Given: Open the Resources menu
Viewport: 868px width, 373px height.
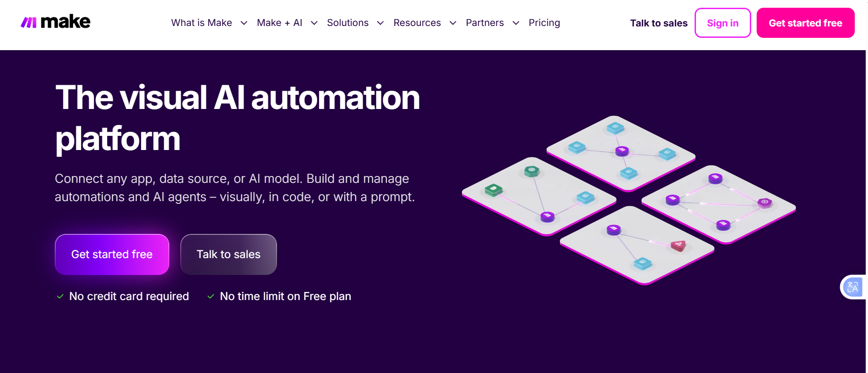Looking at the screenshot, I should point(417,23).
